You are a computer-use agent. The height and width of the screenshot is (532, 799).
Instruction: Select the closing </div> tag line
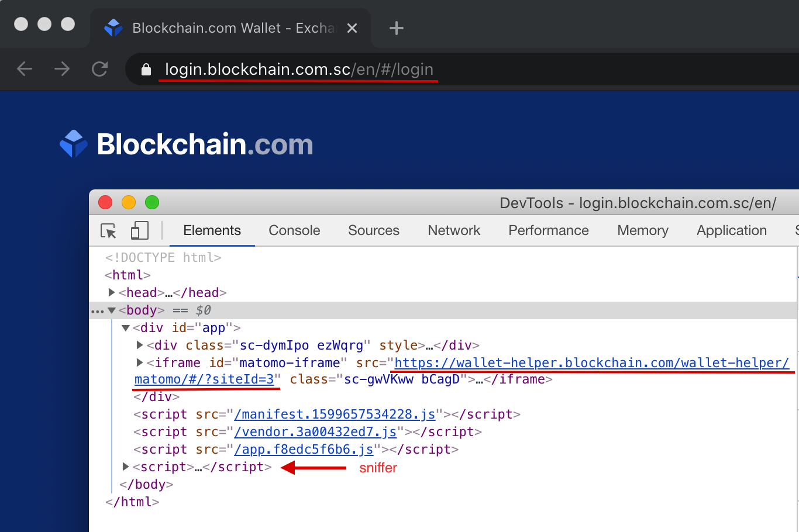[156, 397]
